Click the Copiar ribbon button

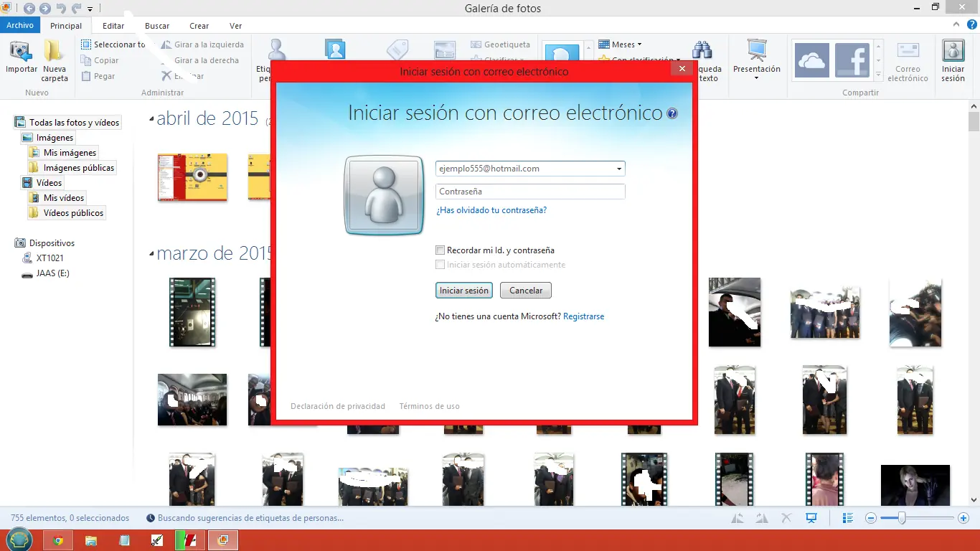coord(100,60)
